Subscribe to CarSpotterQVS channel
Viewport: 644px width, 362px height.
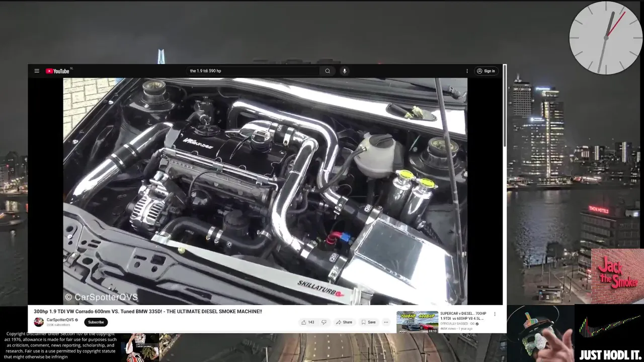pyautogui.click(x=96, y=322)
